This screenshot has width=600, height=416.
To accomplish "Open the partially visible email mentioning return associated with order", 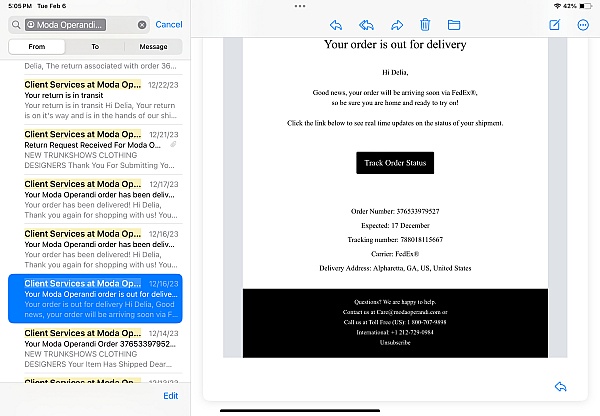I will pos(101,66).
